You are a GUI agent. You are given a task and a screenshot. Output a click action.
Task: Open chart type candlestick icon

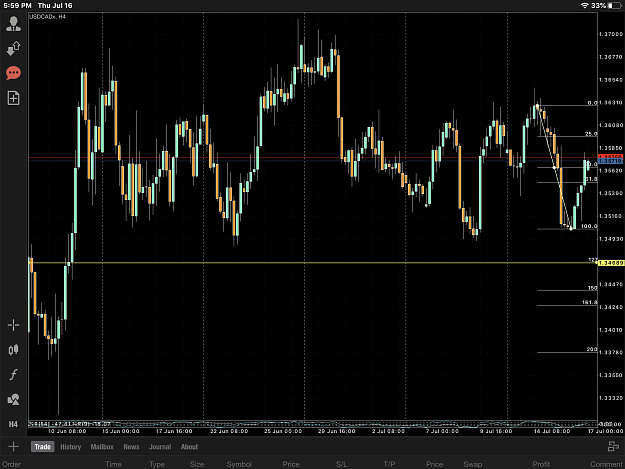(13, 350)
